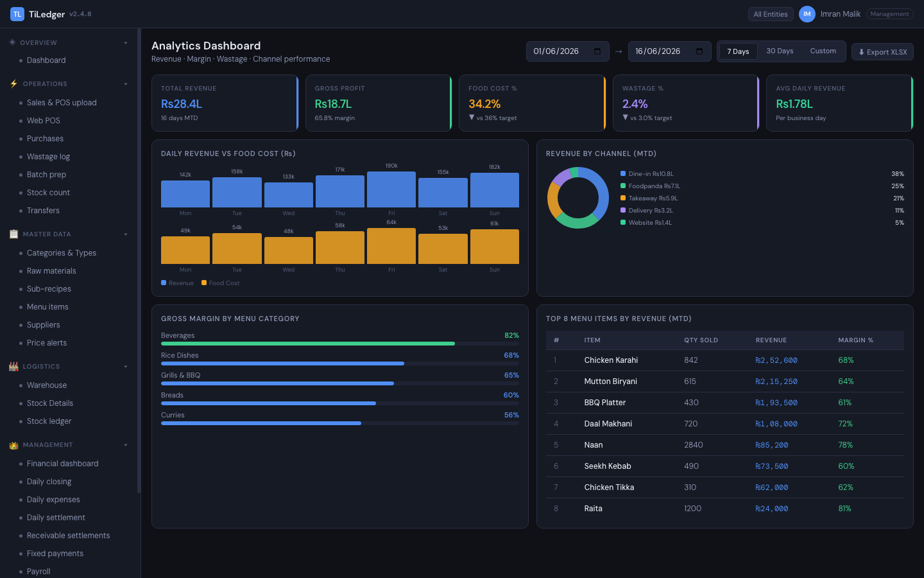This screenshot has width=924, height=578.
Task: Click the Friday 190k revenue bar
Action: (391, 189)
